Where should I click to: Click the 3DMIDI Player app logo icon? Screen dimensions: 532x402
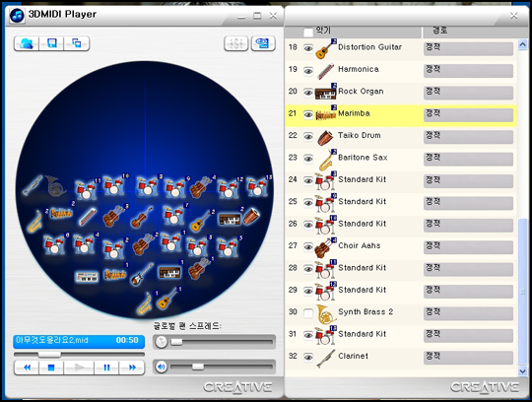point(17,15)
